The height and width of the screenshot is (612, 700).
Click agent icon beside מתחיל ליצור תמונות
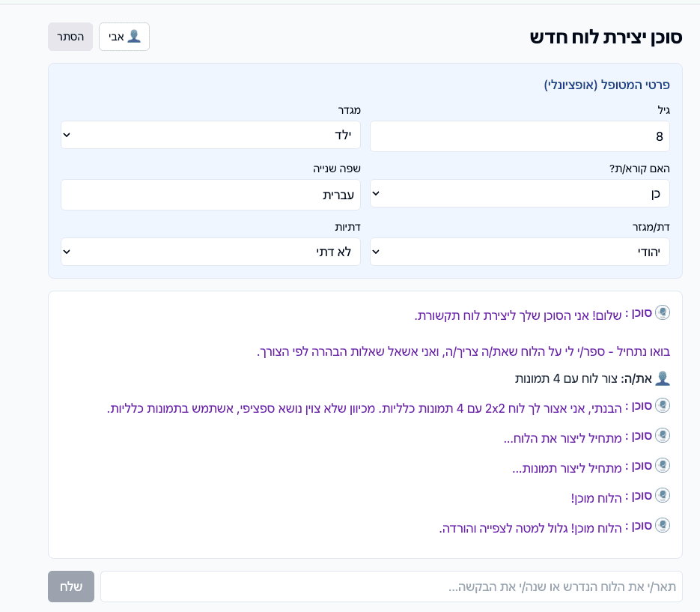[663, 465]
